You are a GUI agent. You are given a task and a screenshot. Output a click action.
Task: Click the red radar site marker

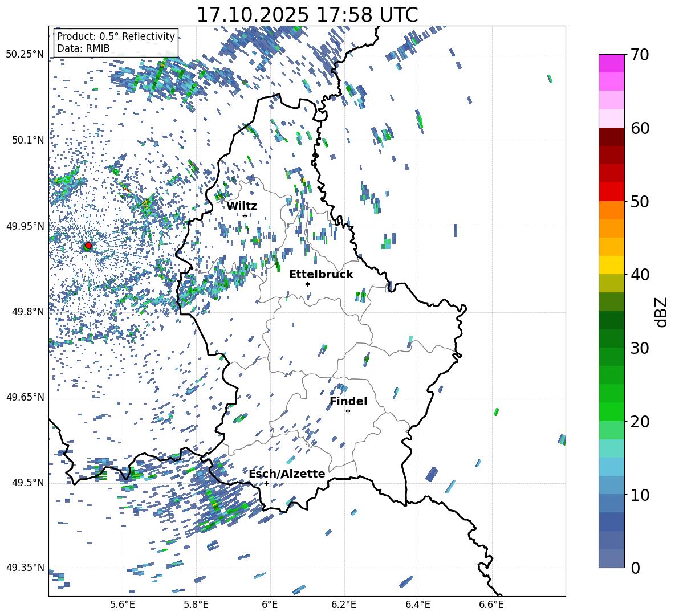[x=88, y=246]
